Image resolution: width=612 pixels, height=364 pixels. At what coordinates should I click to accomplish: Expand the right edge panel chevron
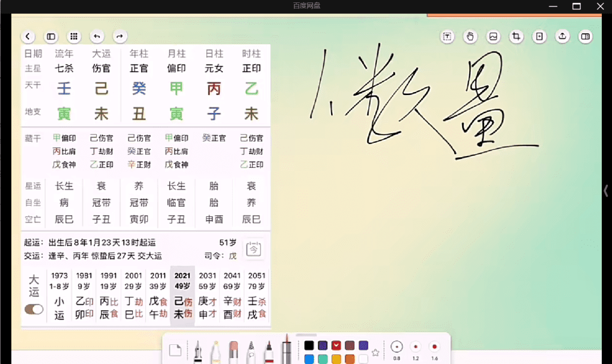pos(605,191)
